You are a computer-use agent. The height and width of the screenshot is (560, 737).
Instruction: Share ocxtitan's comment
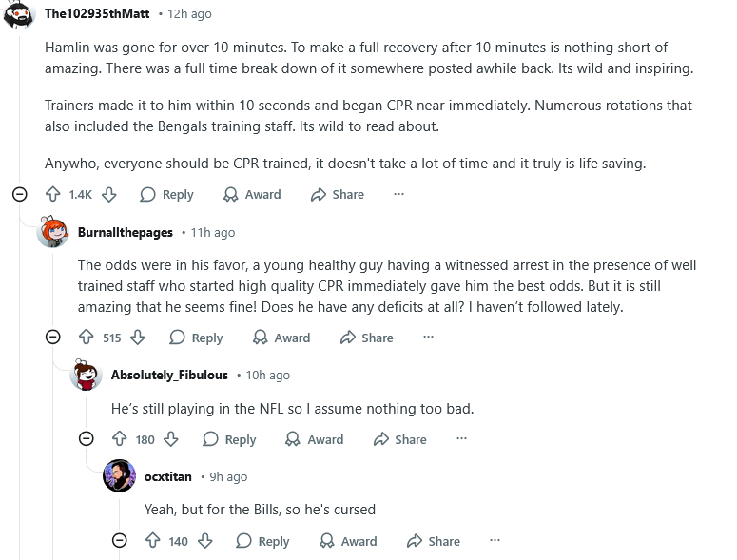[x=433, y=541]
